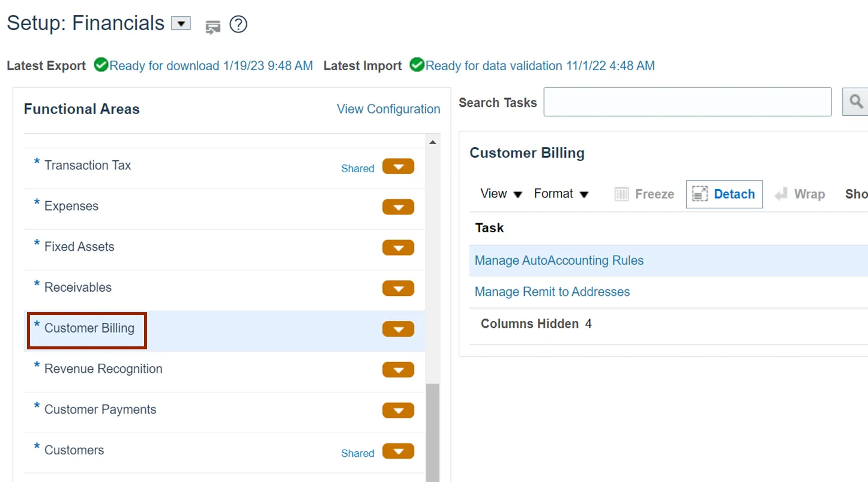The width and height of the screenshot is (868, 482).
Task: Click the icon beside the Setup dropdown
Action: [212, 26]
